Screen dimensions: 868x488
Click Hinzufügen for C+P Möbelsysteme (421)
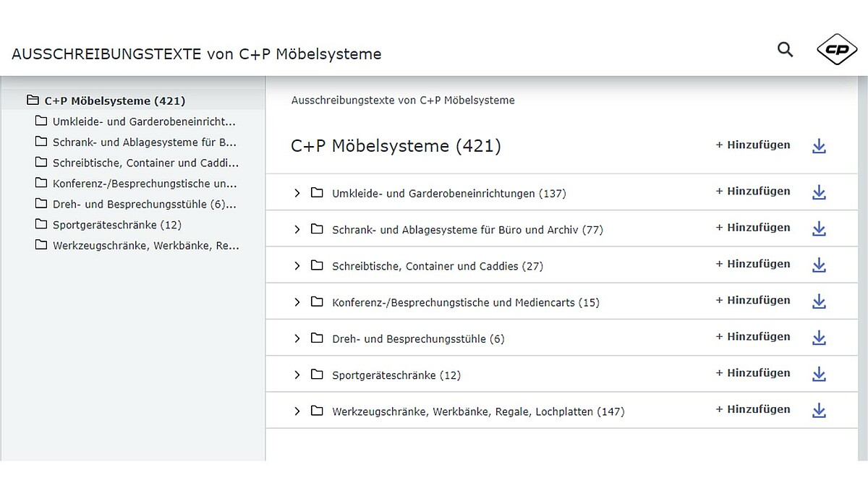tap(753, 145)
